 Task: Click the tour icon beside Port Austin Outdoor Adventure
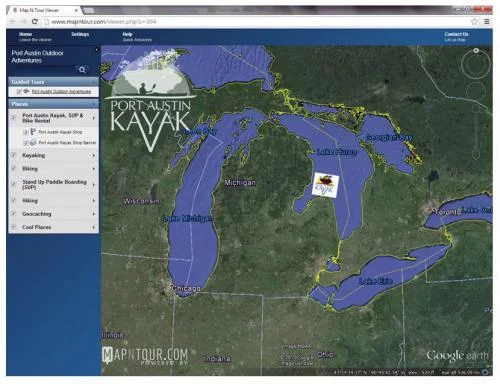26,91
